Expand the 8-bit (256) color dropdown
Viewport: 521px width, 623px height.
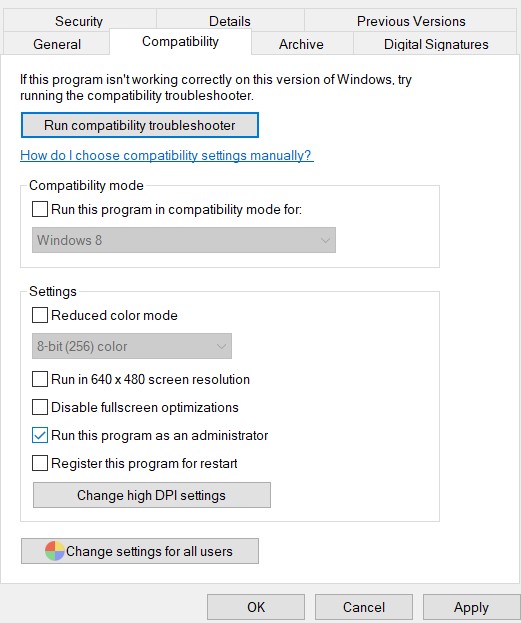click(132, 346)
